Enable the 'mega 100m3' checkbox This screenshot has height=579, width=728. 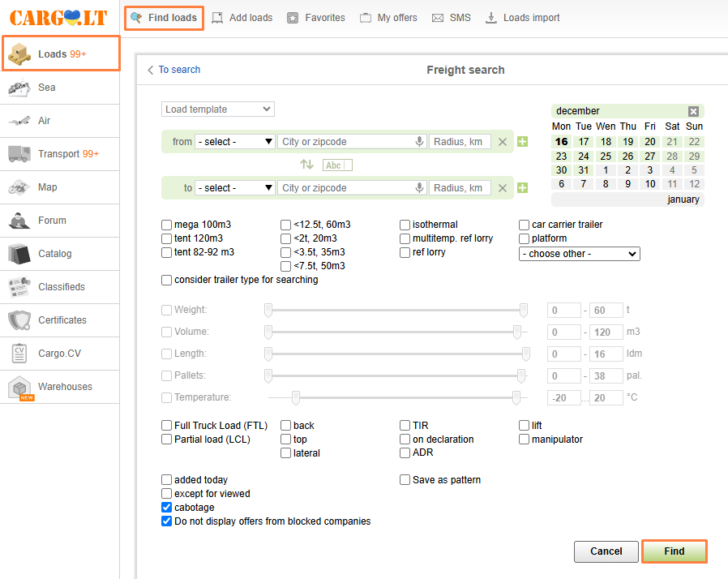point(167,225)
